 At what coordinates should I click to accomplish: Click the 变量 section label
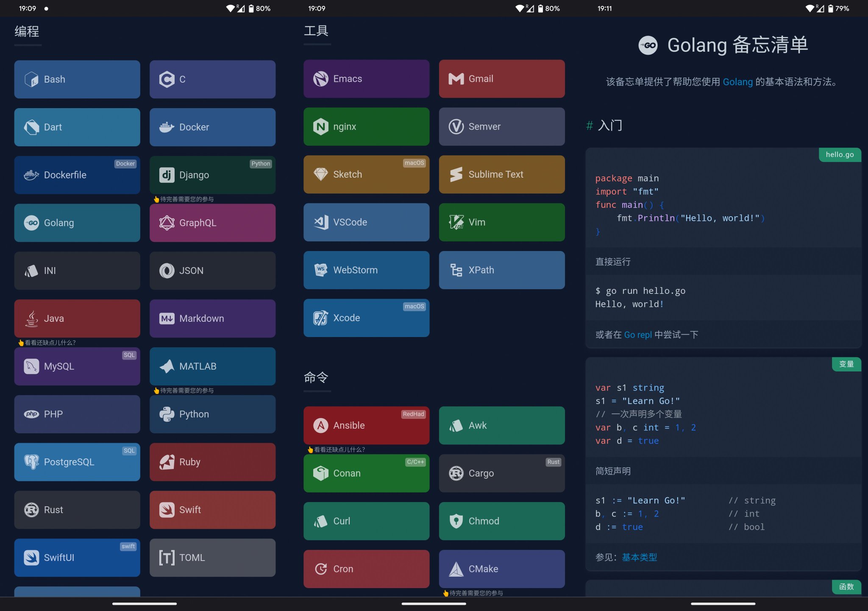[846, 364]
